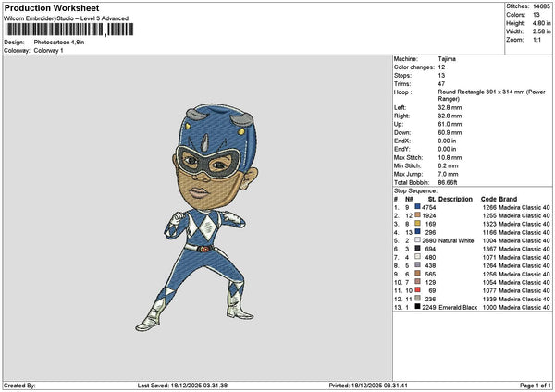Click thread code 1077 in row 11
This screenshot has height=392, width=555.
(489, 291)
